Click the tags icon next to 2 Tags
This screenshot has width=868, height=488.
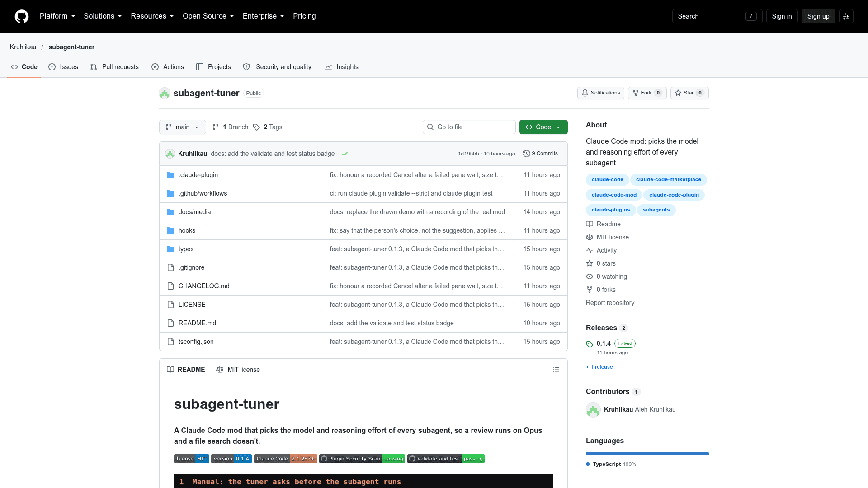pos(256,127)
